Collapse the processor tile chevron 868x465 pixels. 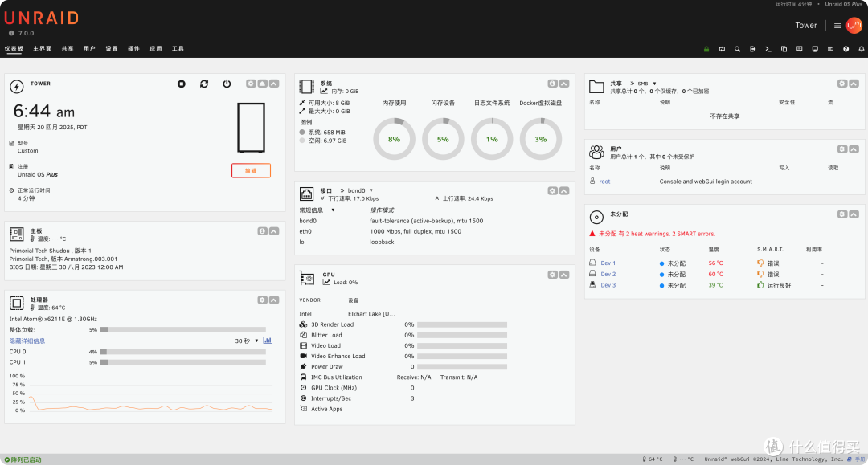pyautogui.click(x=274, y=300)
